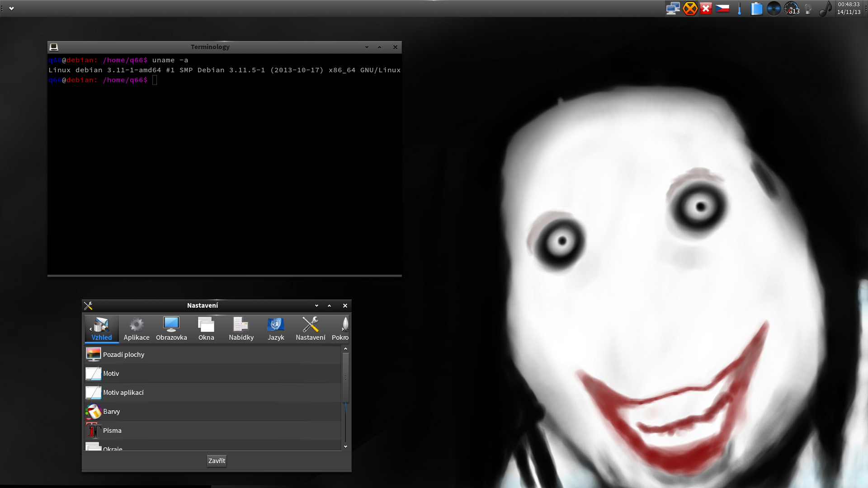
Task: Click the settings list scroll-up arrow
Action: click(x=345, y=349)
